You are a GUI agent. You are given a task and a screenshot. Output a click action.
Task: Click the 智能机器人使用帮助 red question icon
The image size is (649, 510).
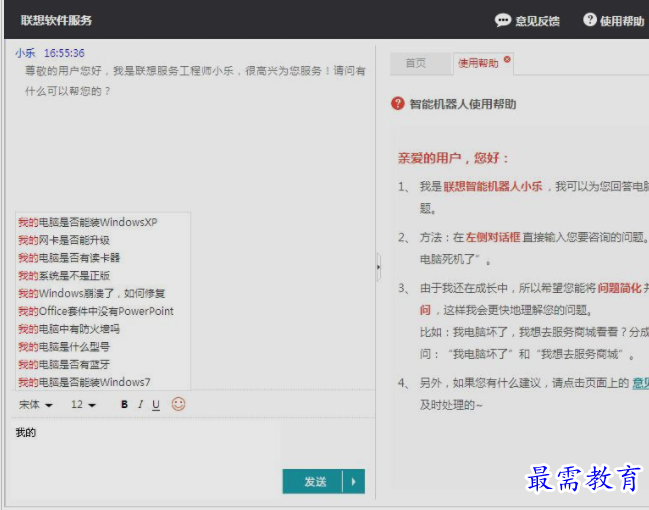click(397, 103)
